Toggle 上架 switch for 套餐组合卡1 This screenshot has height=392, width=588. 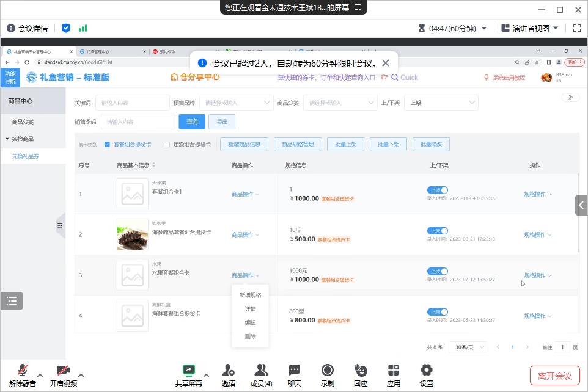click(x=438, y=190)
